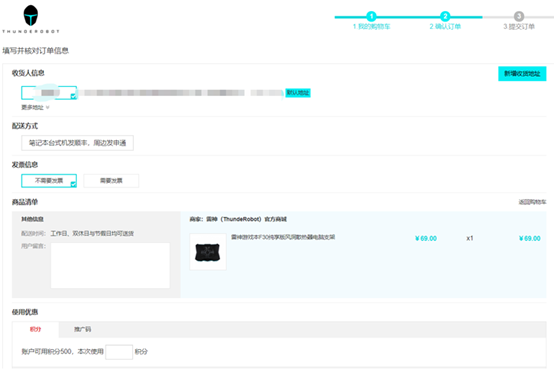Choose 不需要发票 option

pos(49,181)
